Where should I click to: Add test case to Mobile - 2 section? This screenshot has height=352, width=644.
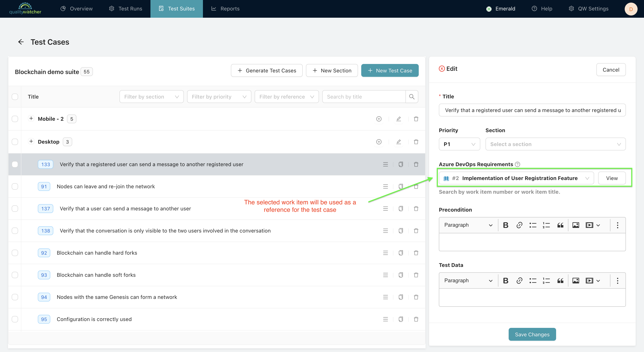379,119
